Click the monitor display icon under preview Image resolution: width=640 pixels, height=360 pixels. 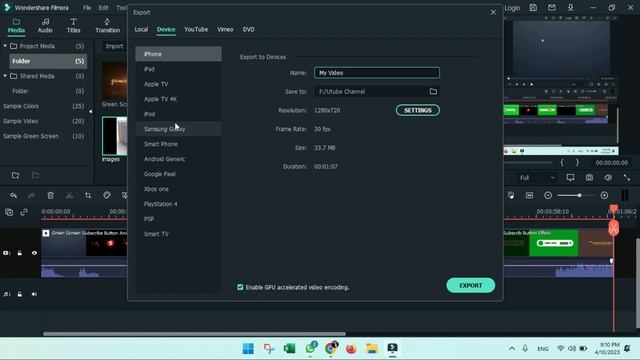tap(570, 178)
